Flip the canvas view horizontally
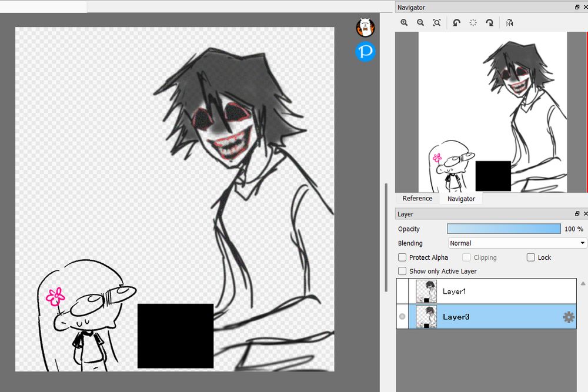This screenshot has height=392, width=588. pyautogui.click(x=509, y=23)
